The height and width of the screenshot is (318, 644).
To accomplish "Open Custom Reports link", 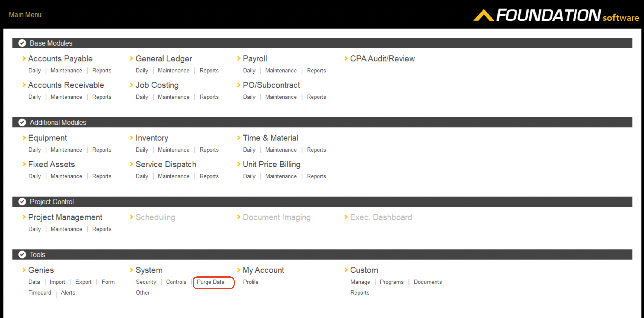I will [360, 292].
